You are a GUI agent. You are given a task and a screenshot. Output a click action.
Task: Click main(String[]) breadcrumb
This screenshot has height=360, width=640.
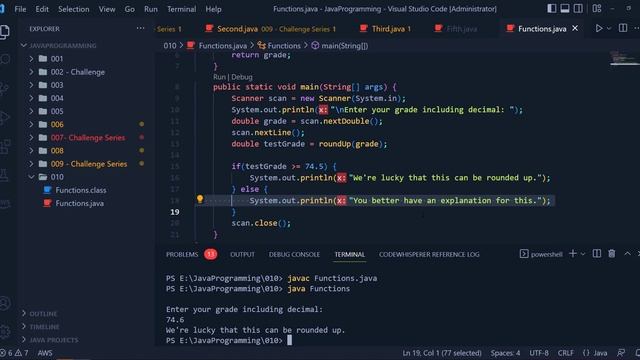(340, 46)
